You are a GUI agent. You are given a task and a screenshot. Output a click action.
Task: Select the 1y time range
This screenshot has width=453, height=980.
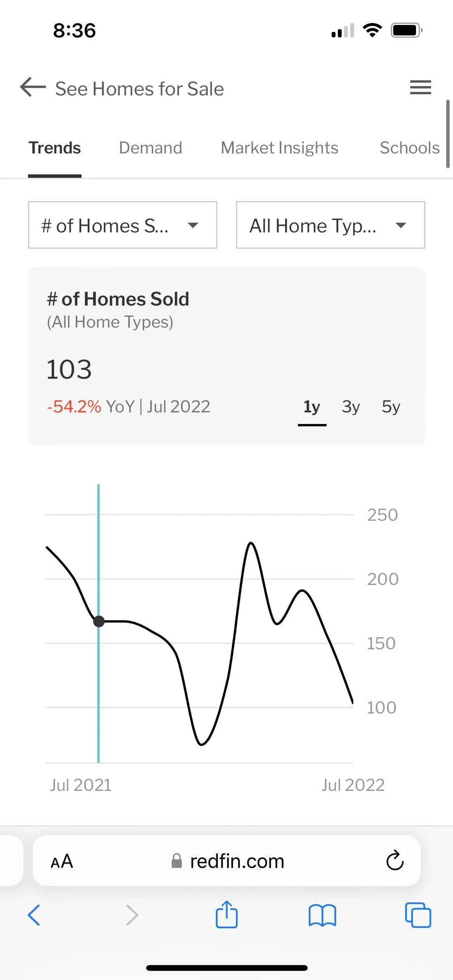click(x=312, y=407)
